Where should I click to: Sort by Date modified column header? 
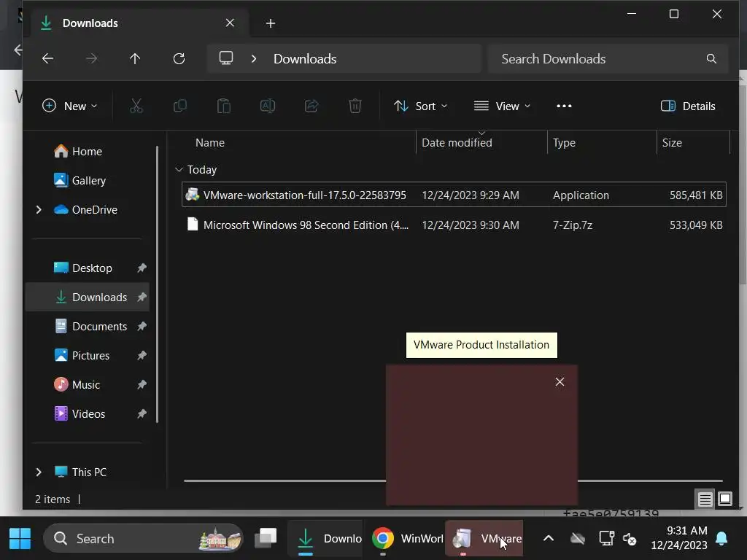point(457,142)
